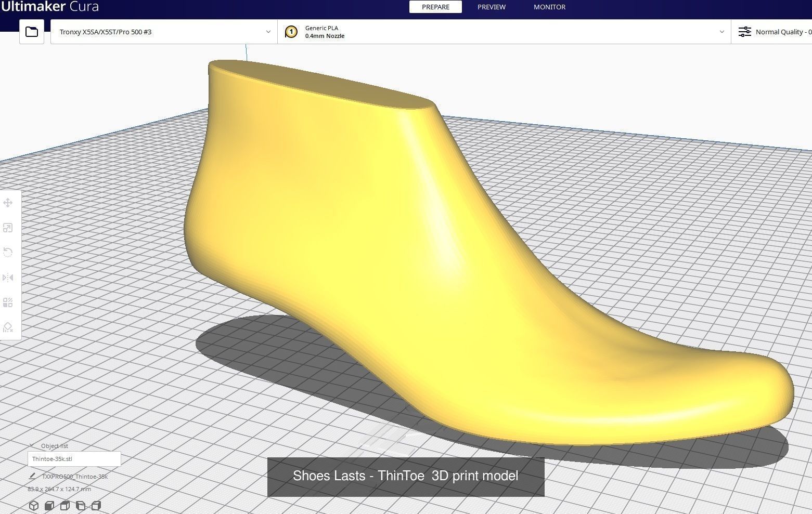Click the job name TXXPRO500_Thintoe-35k

tap(75, 477)
